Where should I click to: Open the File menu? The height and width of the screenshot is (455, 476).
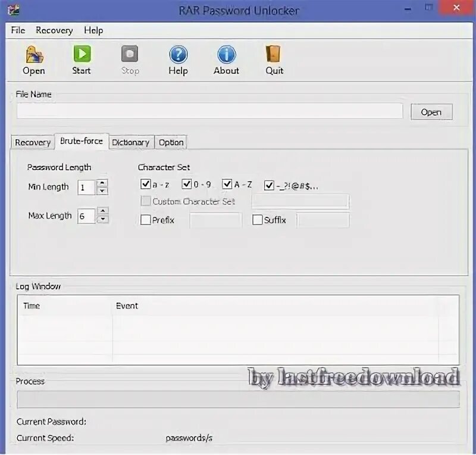click(x=18, y=30)
